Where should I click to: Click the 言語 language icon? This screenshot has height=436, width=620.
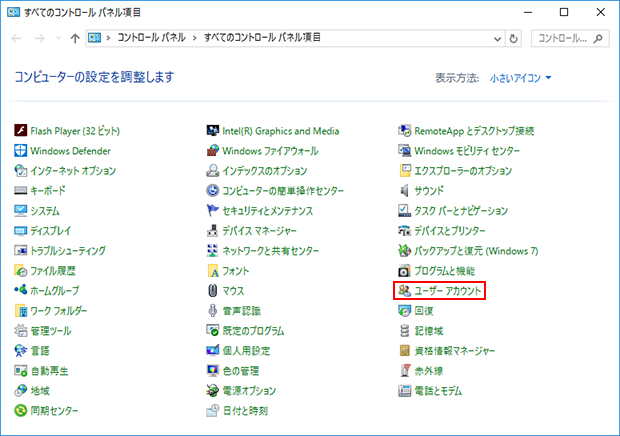coord(20,350)
